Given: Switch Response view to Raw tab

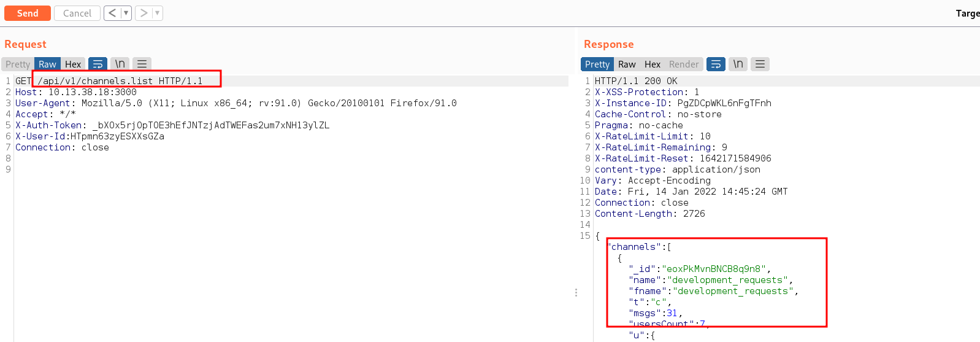Looking at the screenshot, I should click(627, 64).
